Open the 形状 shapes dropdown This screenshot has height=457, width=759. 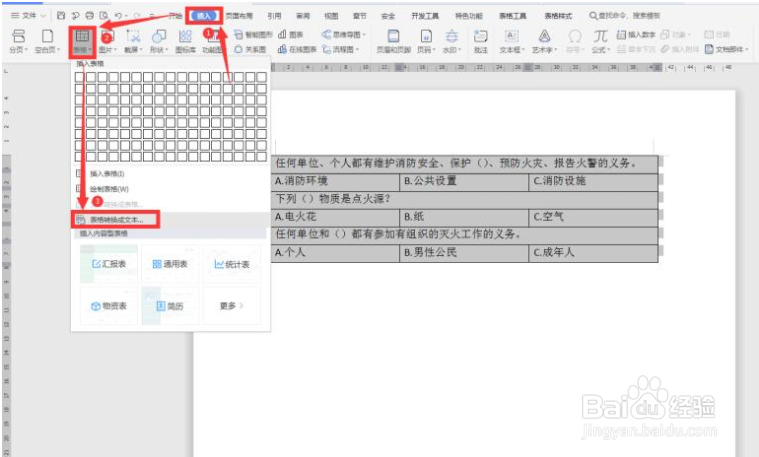pyautogui.click(x=159, y=41)
